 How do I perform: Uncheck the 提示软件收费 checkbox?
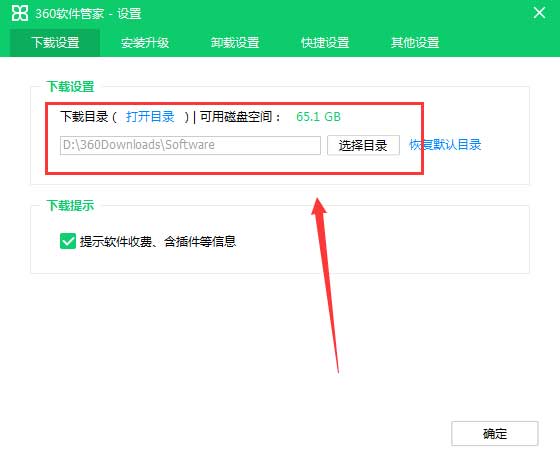point(68,241)
